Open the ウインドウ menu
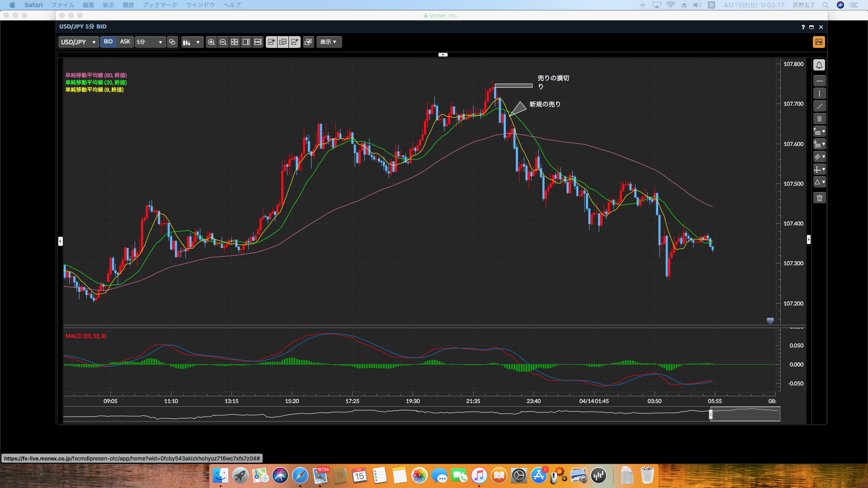This screenshot has height=488, width=868. click(x=200, y=5)
